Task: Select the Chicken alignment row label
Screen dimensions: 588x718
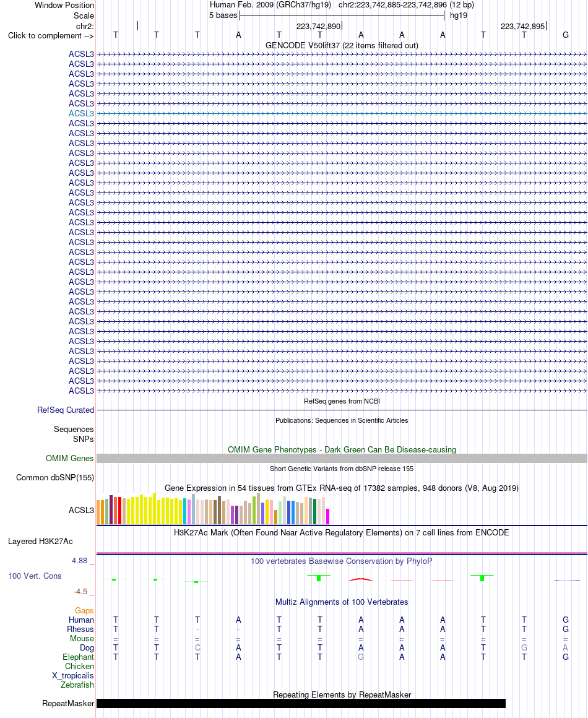Action: click(x=79, y=666)
